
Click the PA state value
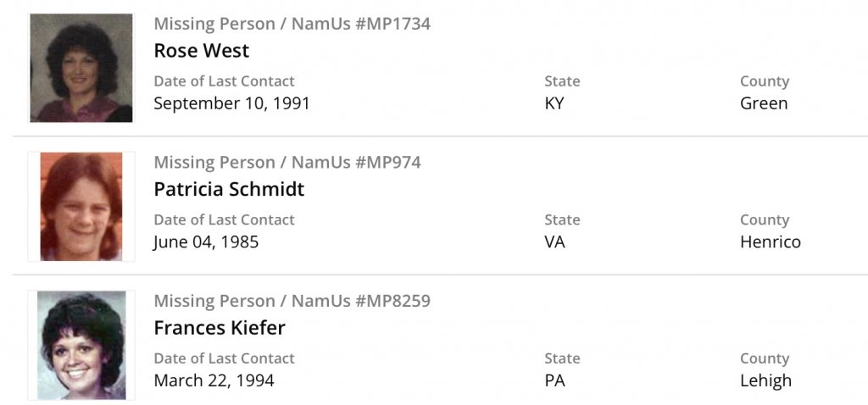(x=554, y=380)
